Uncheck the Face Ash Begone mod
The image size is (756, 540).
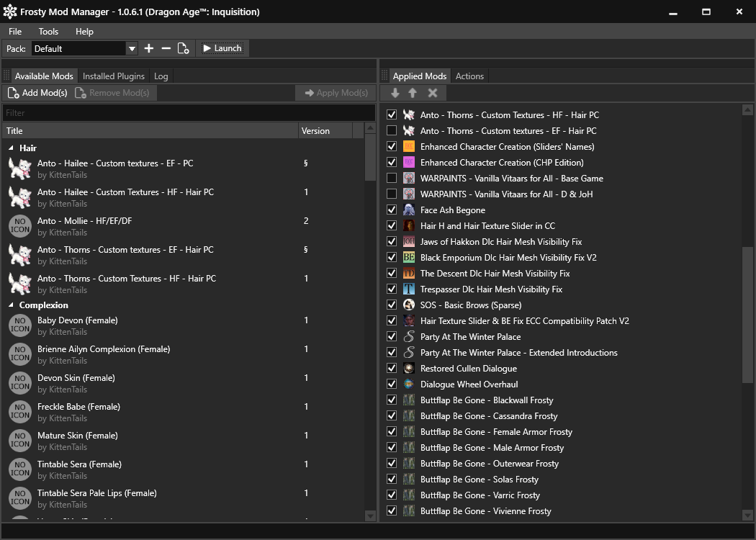tap(392, 210)
